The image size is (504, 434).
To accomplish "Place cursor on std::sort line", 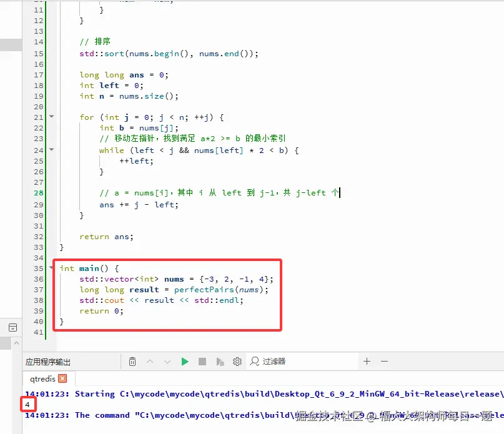I will pyautogui.click(x=169, y=54).
